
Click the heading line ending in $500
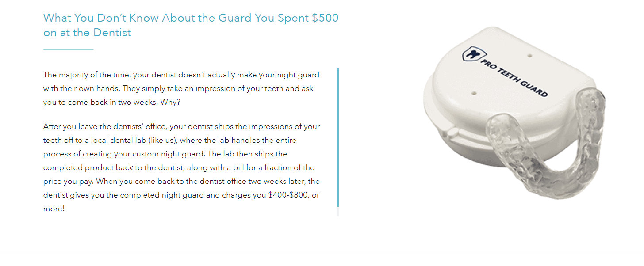191,18
